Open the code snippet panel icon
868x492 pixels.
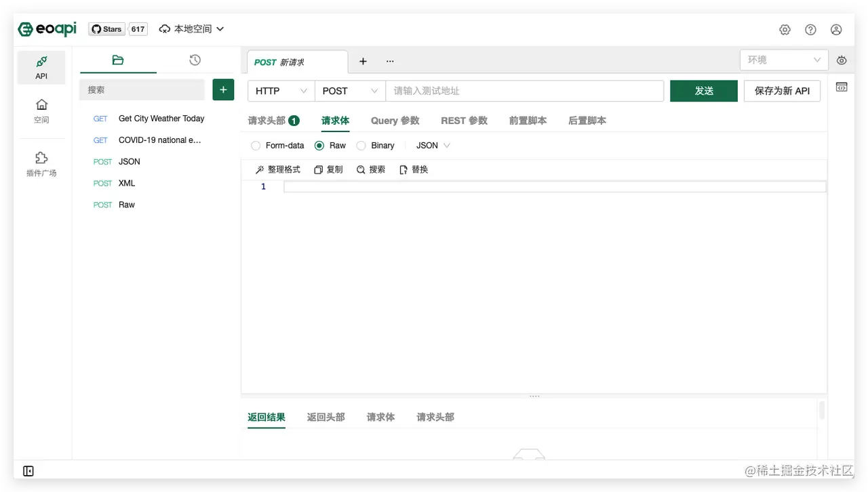842,87
